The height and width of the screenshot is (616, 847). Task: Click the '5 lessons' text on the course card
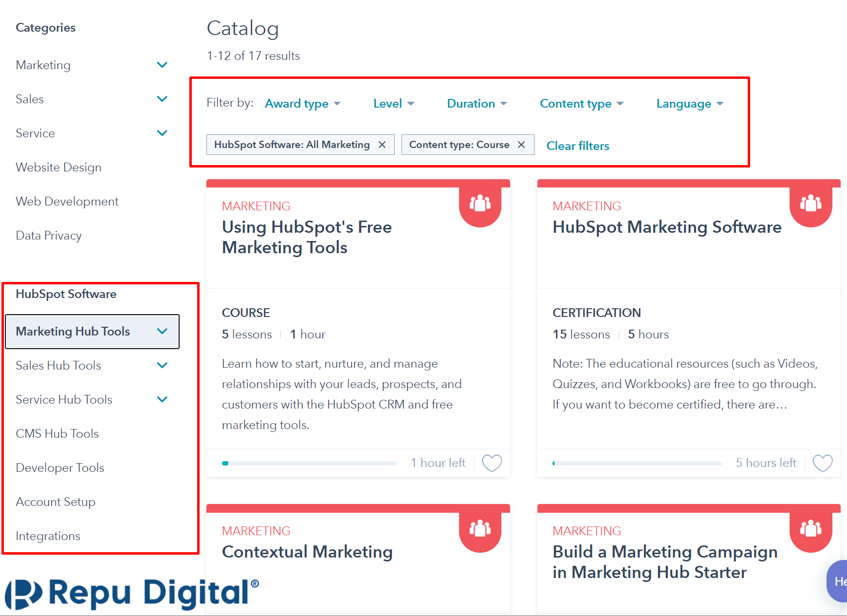tap(247, 335)
